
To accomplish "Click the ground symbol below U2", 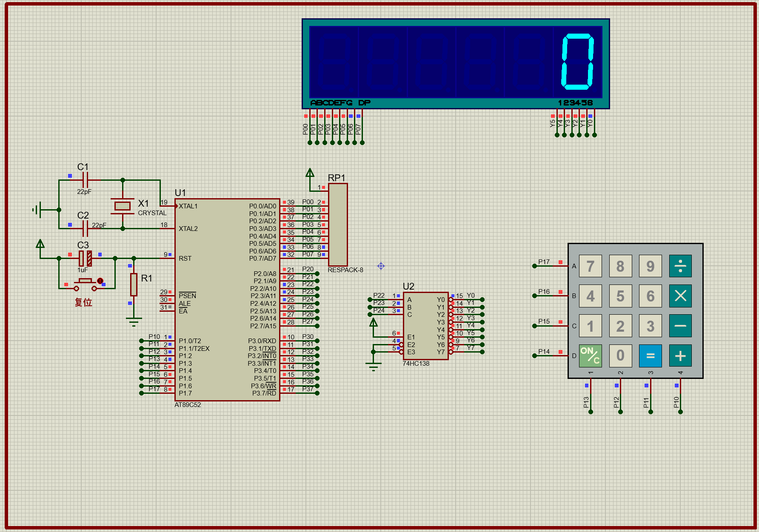I will (x=373, y=367).
